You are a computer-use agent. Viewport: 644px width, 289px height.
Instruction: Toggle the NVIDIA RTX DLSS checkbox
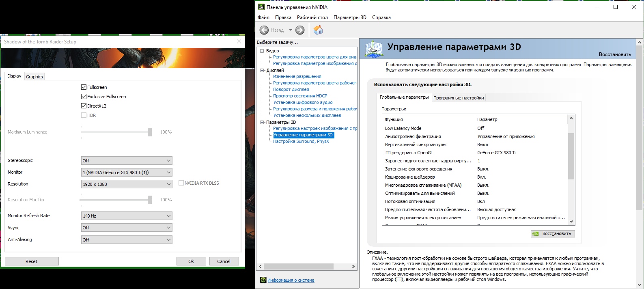tap(181, 183)
